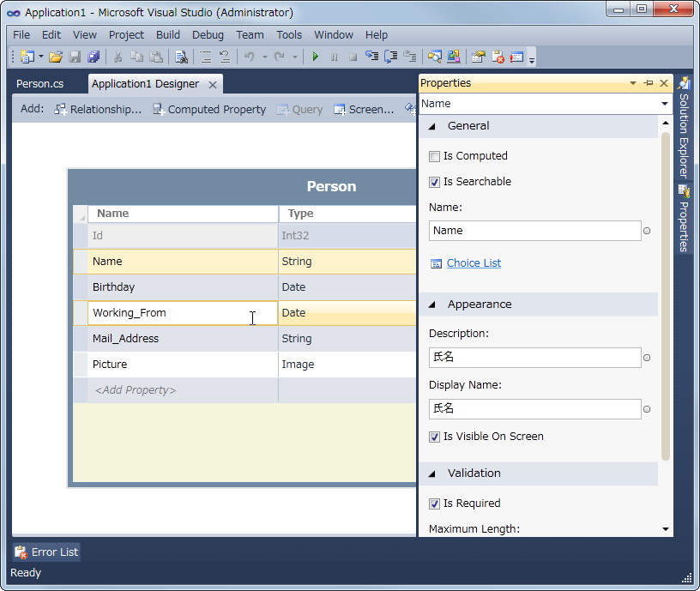
Task: Open the Error List panel tab
Action: point(46,552)
